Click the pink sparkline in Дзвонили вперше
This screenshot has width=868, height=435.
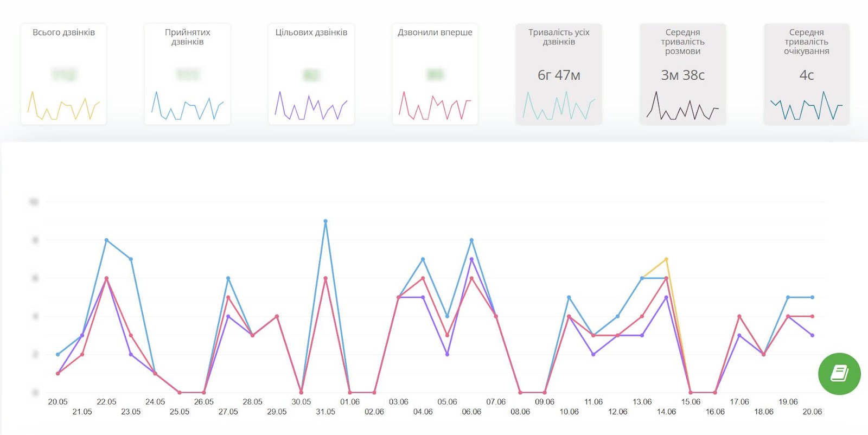tap(435, 105)
